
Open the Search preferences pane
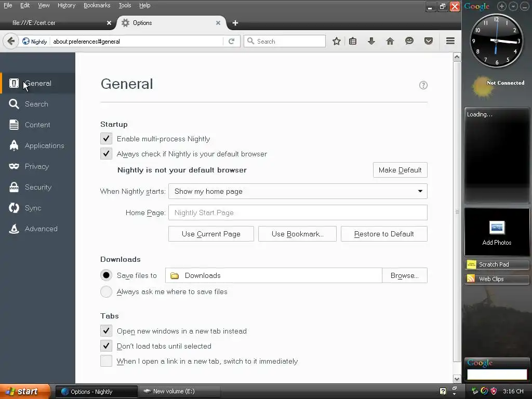(x=37, y=104)
